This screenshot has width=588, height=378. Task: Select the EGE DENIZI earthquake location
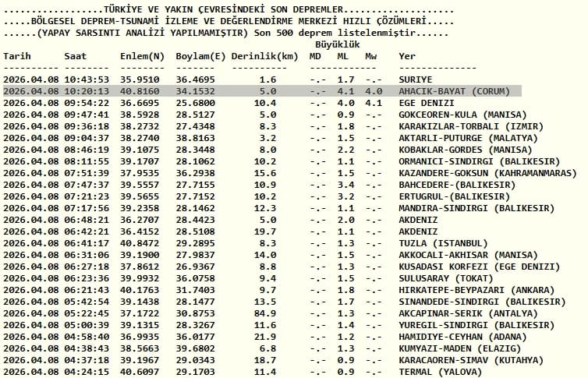coord(427,103)
